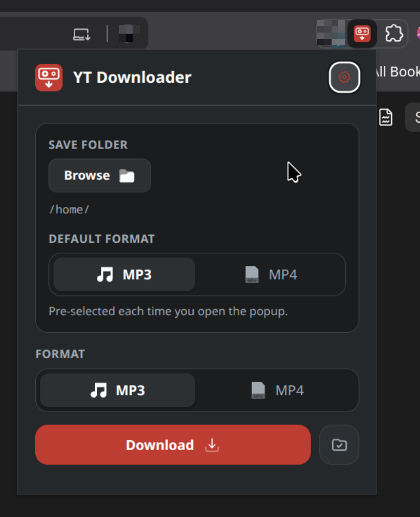420x517 pixels.
Task: Click the pixelated avatar left of extension icon
Action: 331,33
